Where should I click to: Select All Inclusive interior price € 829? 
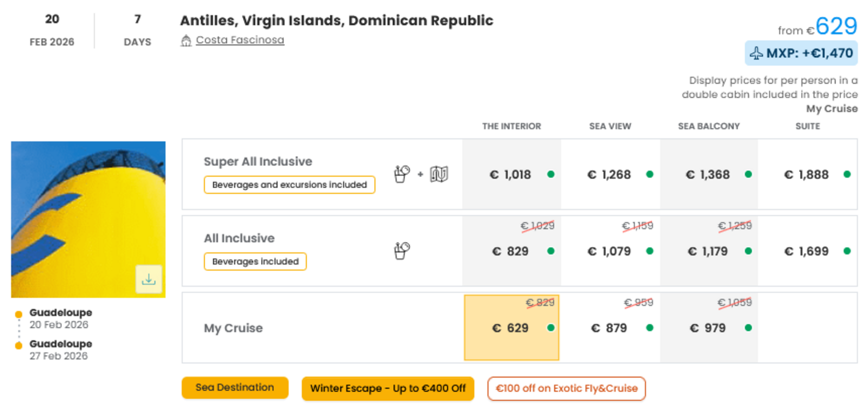click(511, 251)
